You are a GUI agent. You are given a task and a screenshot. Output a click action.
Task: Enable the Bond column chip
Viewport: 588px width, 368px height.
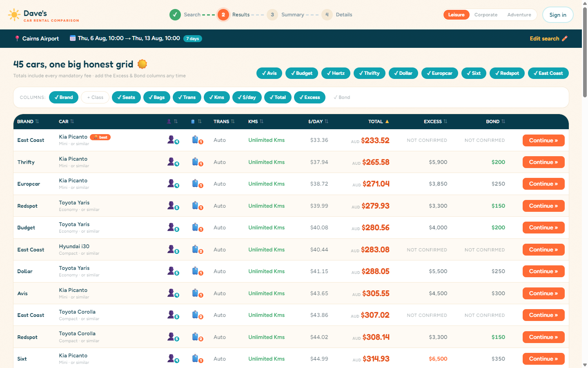coord(342,97)
